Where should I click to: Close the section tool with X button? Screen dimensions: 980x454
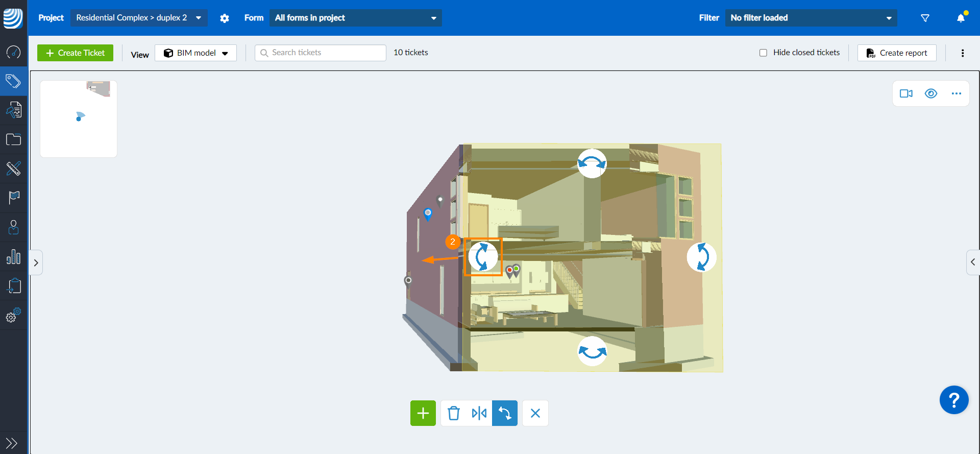point(535,413)
